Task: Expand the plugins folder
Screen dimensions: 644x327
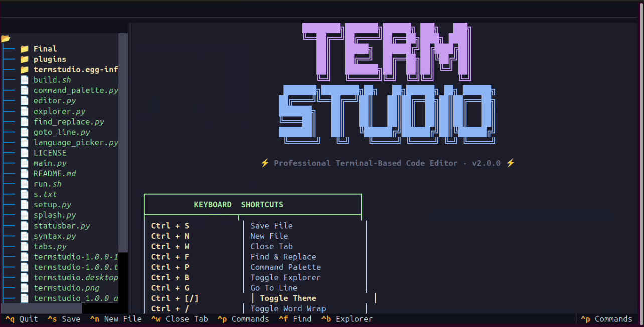Action: tap(50, 59)
